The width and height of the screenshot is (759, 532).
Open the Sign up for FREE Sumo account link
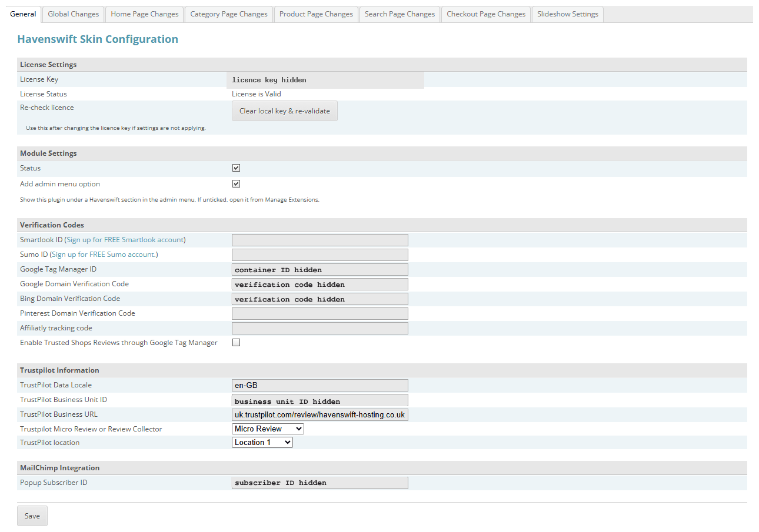point(104,255)
